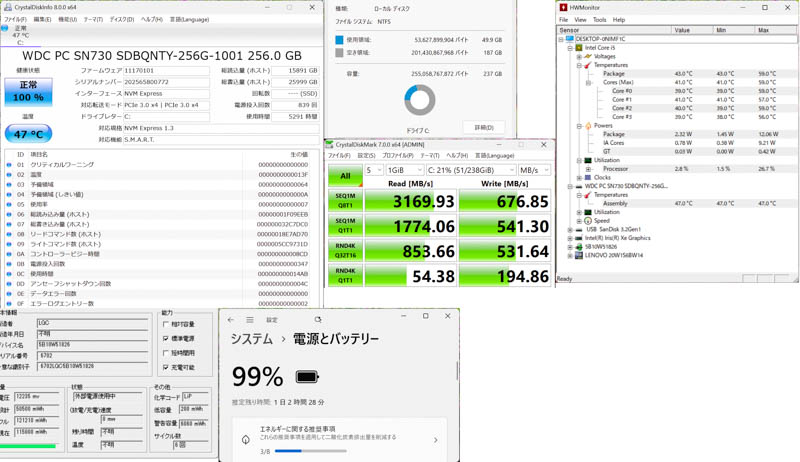The width and height of the screenshot is (800, 462).
Task: Expand the LENOVO 20W1S6BW14 node
Action: [x=570, y=255]
